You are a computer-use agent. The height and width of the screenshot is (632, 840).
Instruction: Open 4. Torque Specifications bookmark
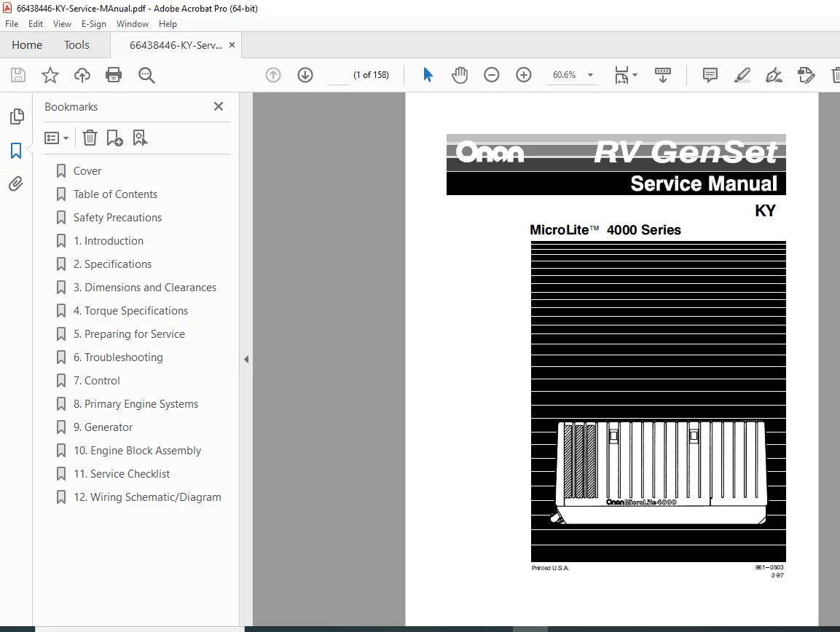pos(130,311)
